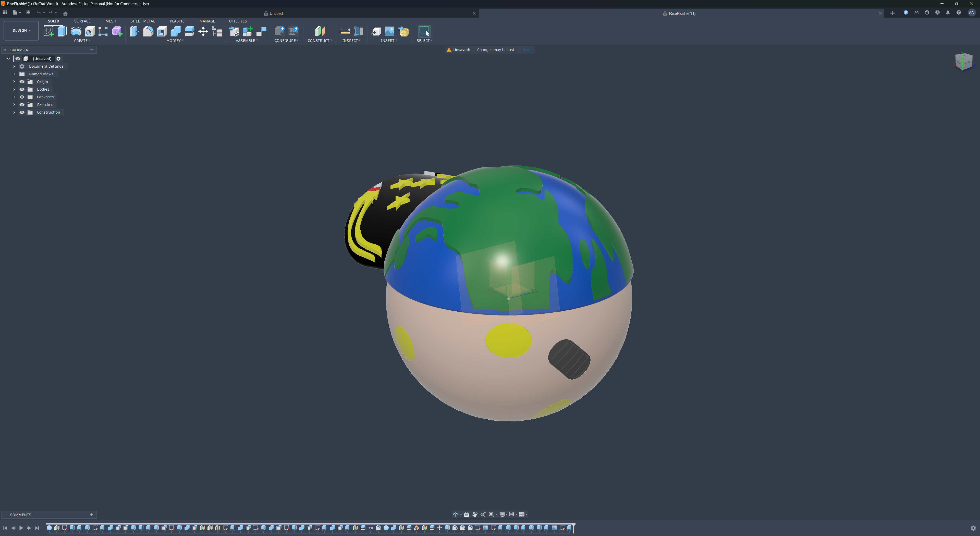Play the timeline
This screenshot has height=536, width=980.
pos(21,528)
